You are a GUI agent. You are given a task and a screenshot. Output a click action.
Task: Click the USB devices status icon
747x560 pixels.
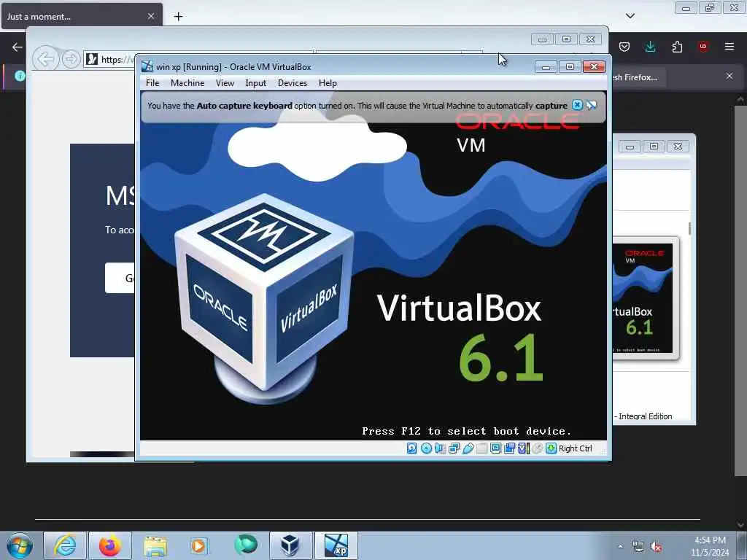pos(468,448)
